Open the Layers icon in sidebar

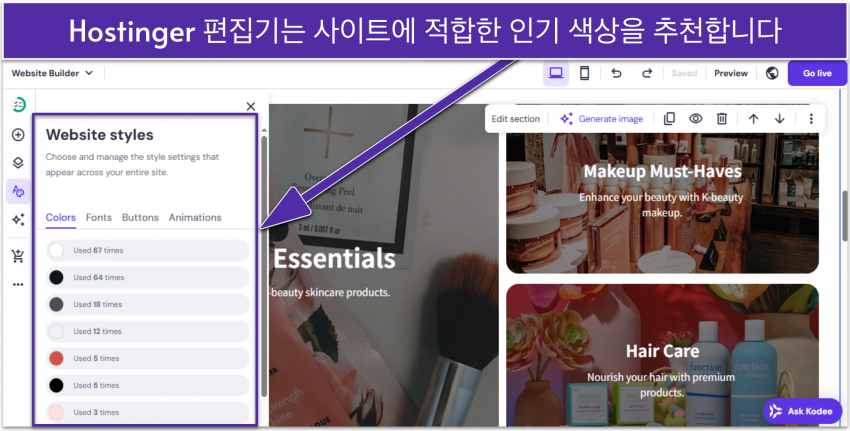[x=18, y=163]
